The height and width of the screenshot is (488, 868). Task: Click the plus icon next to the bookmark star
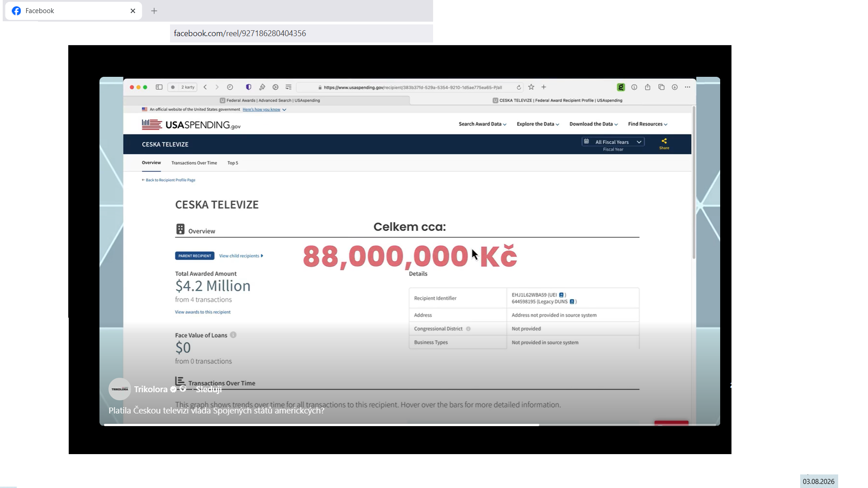tap(544, 87)
